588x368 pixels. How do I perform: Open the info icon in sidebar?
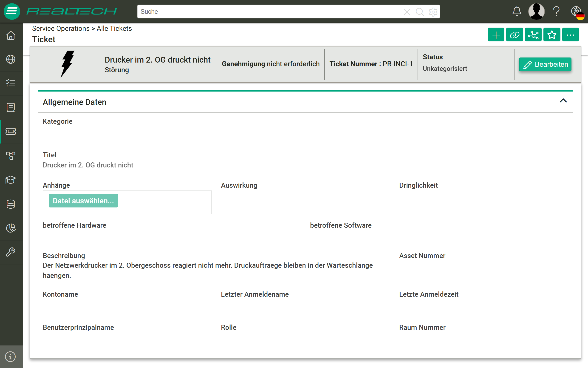[x=10, y=357]
